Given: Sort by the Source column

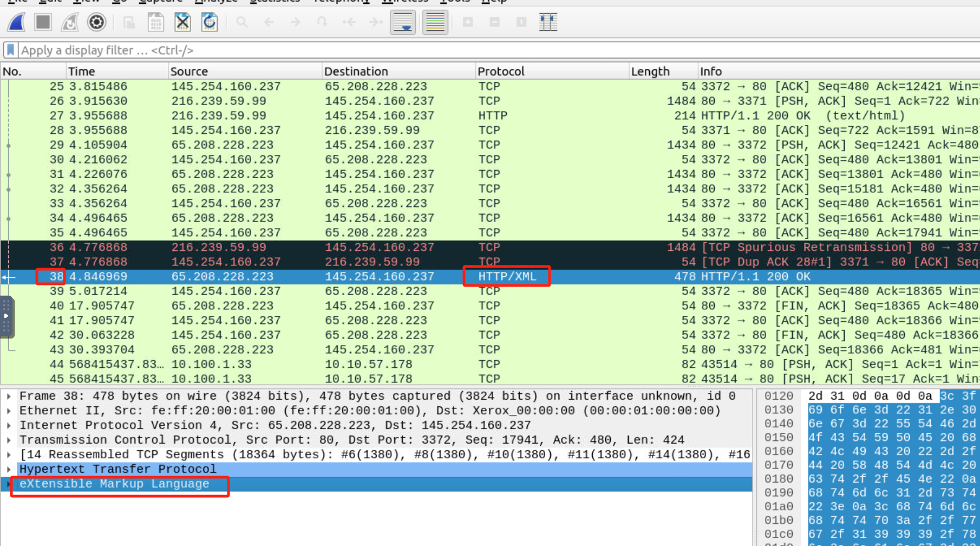Looking at the screenshot, I should tap(245, 71).
